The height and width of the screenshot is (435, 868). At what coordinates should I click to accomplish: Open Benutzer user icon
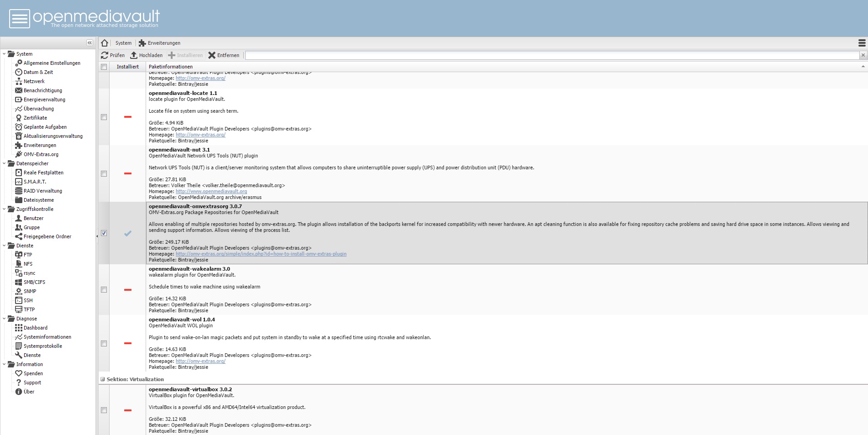(x=19, y=218)
